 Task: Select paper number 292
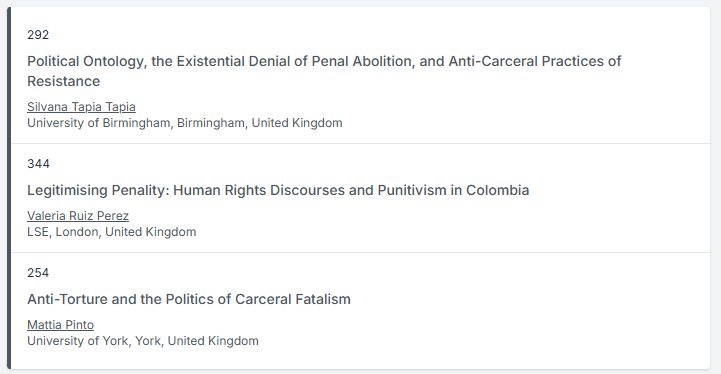[x=38, y=35]
